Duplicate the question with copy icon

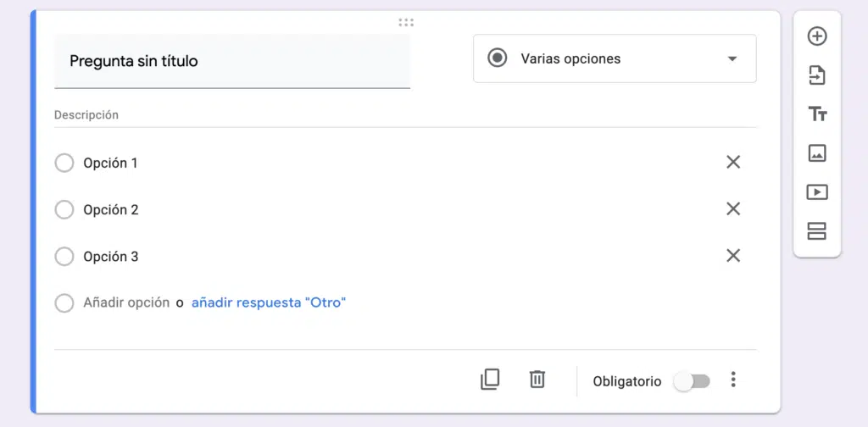(x=490, y=380)
